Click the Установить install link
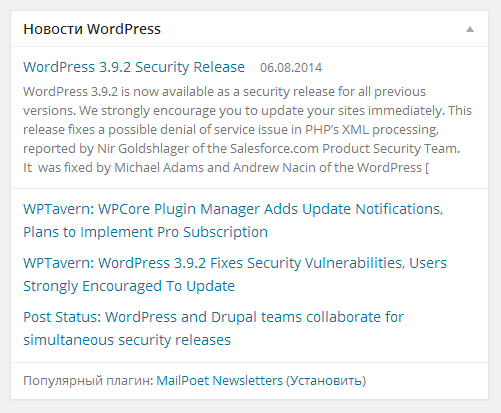Viewport: 501px width, 413px height. pyautogui.click(x=326, y=381)
